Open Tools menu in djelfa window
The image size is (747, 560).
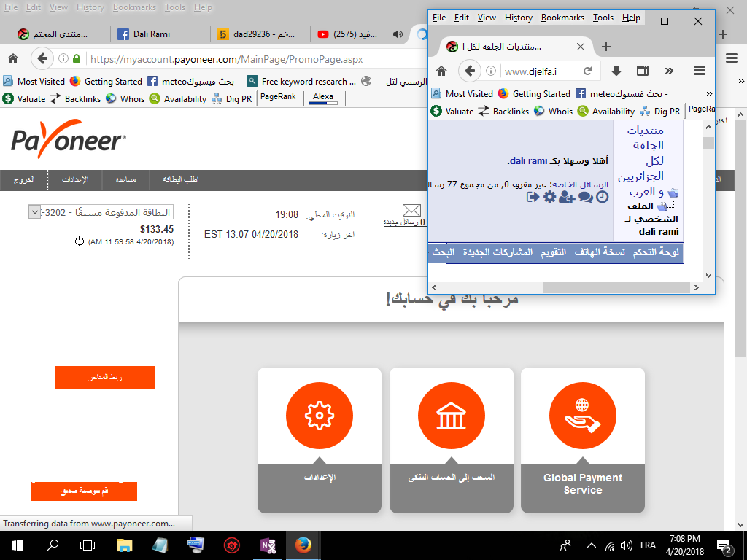(x=603, y=17)
